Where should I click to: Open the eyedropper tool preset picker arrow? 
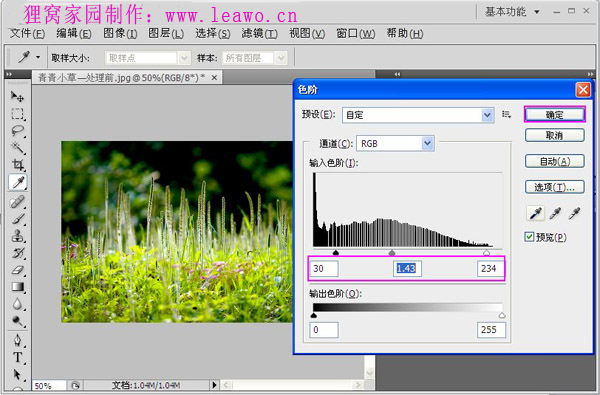pyautogui.click(x=38, y=57)
